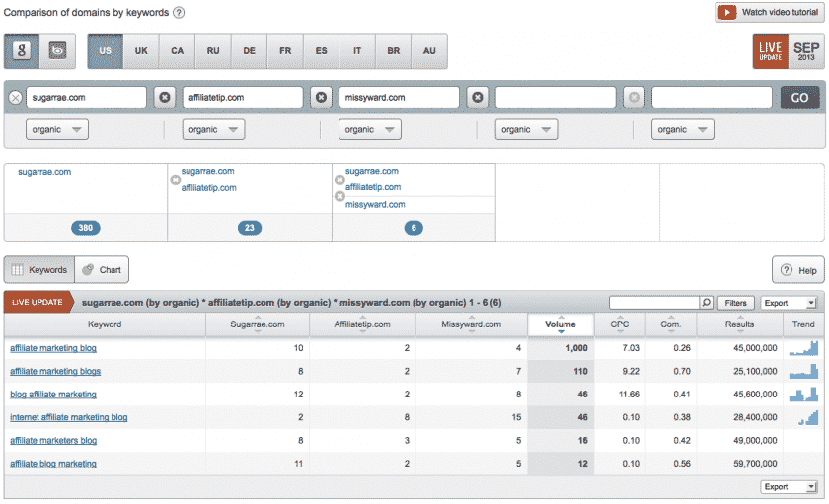Screen dimensions: 829x504
Task: Open trend chart for affiliate marketing blogs
Action: (803, 372)
